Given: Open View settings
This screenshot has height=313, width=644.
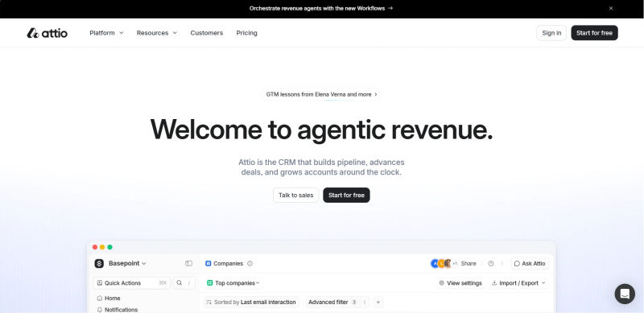Looking at the screenshot, I should pyautogui.click(x=460, y=283).
